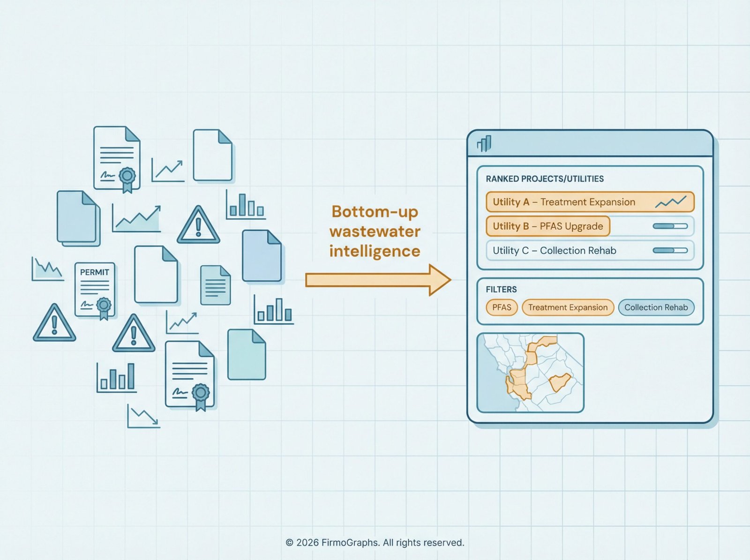Toggle the PFAS filter chip
750x560 pixels.
click(502, 307)
